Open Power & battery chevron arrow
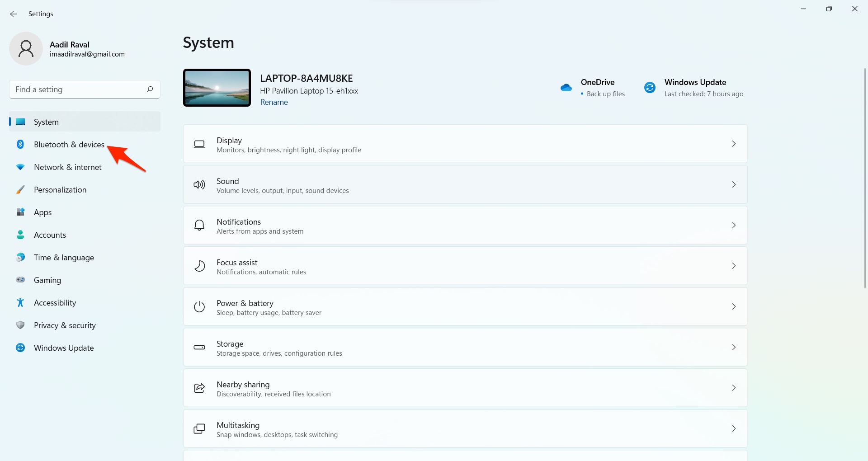 pos(733,306)
